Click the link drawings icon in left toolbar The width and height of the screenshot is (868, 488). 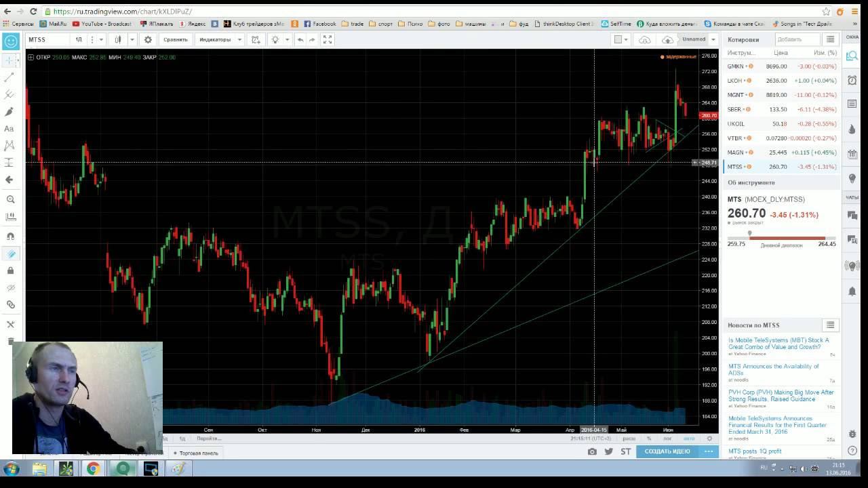pyautogui.click(x=10, y=304)
